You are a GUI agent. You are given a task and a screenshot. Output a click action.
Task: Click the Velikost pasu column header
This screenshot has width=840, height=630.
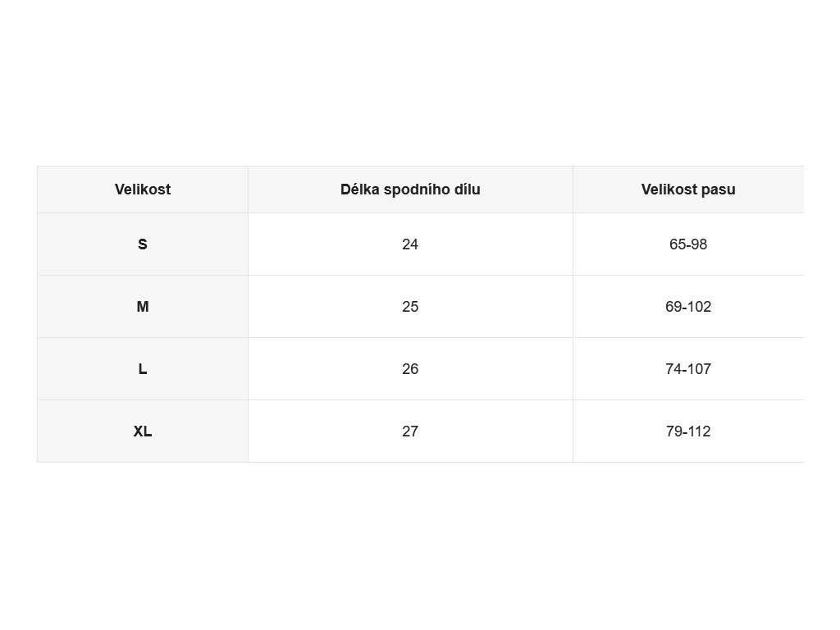688,189
